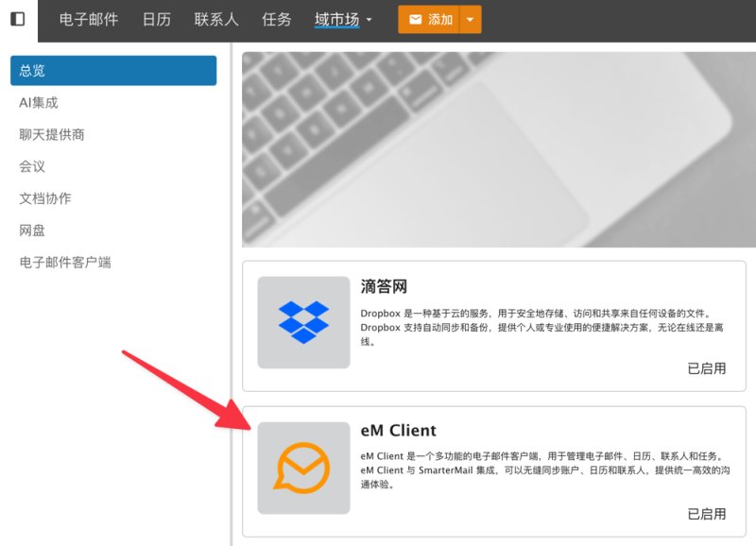756x546 pixels.
Task: Toggle the sidebar panel icon
Action: 18,19
